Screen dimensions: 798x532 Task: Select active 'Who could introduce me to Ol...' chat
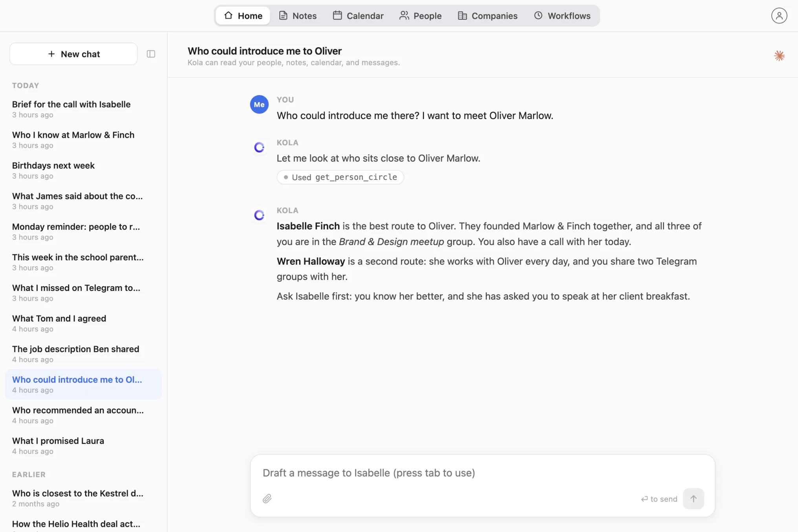click(83, 384)
